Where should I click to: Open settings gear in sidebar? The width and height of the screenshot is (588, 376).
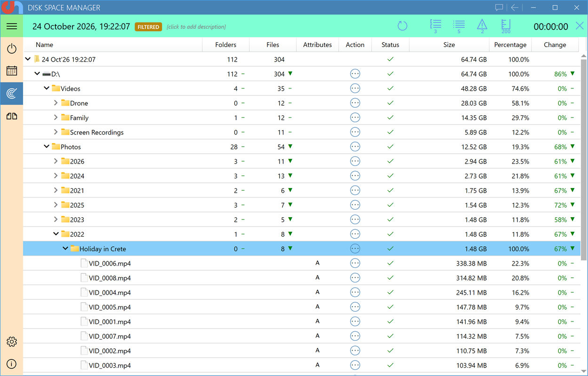[x=12, y=342]
